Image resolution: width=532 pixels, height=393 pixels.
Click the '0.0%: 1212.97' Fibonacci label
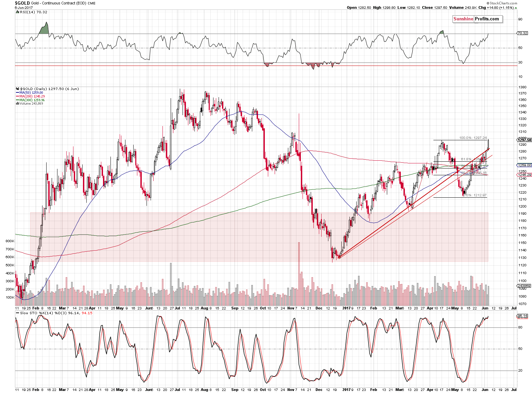tap(475, 195)
